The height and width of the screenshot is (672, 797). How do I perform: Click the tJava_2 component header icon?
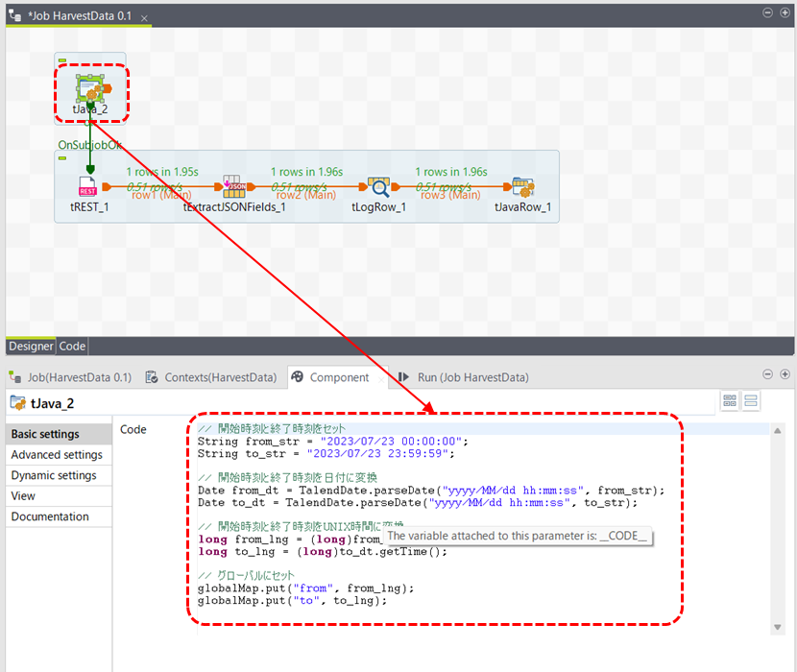[x=18, y=403]
